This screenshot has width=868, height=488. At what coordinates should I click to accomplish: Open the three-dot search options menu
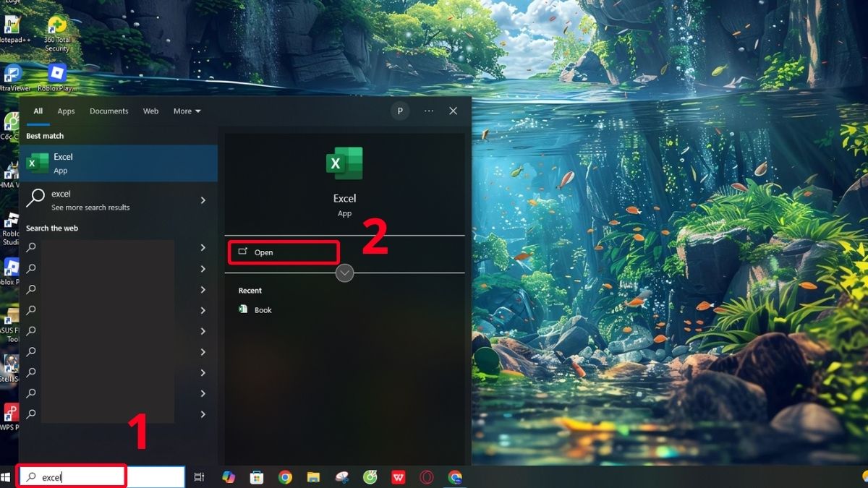tap(429, 111)
